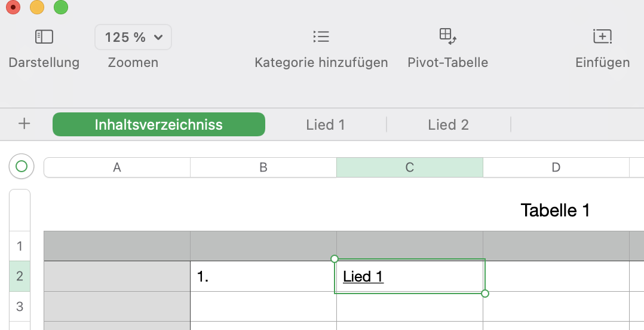Screen dimensions: 644x330
Task: Select column D header
Action: [556, 168]
